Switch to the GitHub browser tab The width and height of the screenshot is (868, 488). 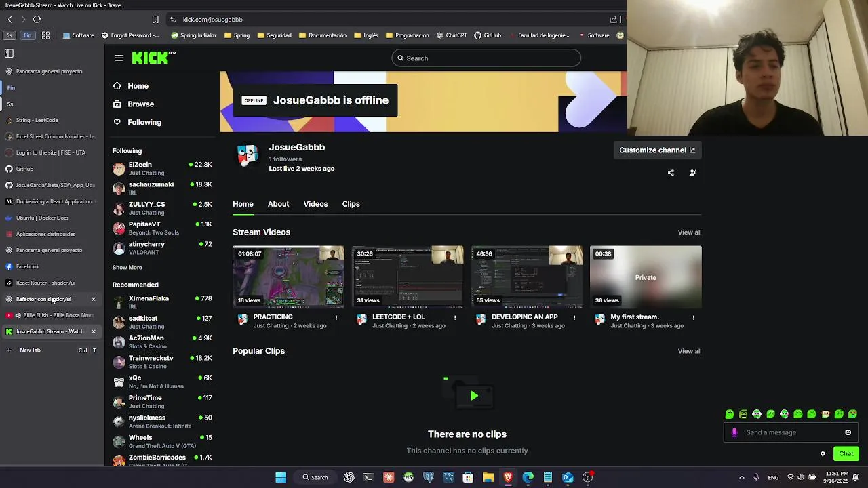point(51,169)
